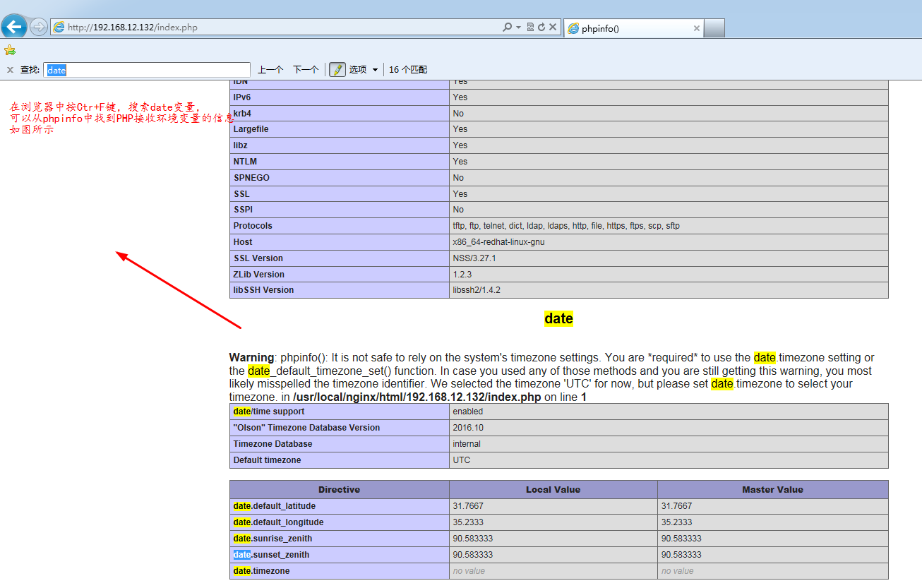
Task: Go to previous match with 上一个
Action: pyautogui.click(x=270, y=70)
